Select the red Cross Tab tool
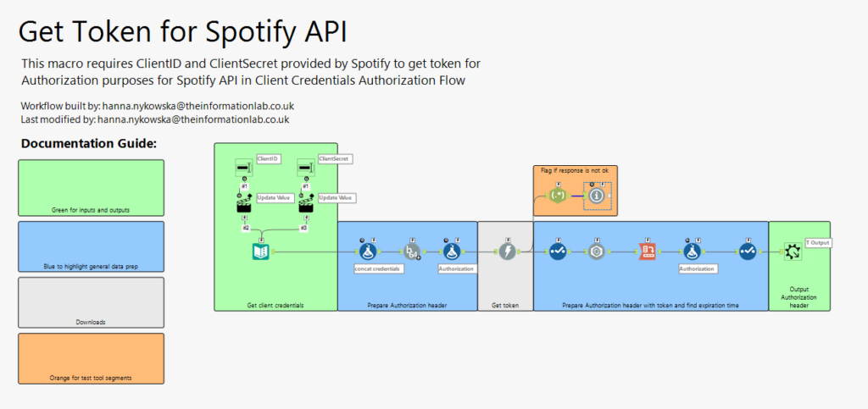 tap(645, 252)
